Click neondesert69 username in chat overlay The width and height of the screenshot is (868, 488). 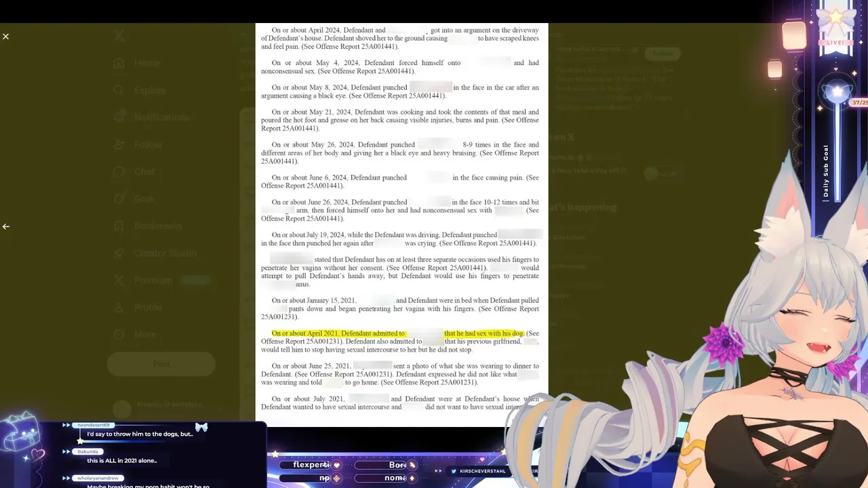[x=93, y=425]
